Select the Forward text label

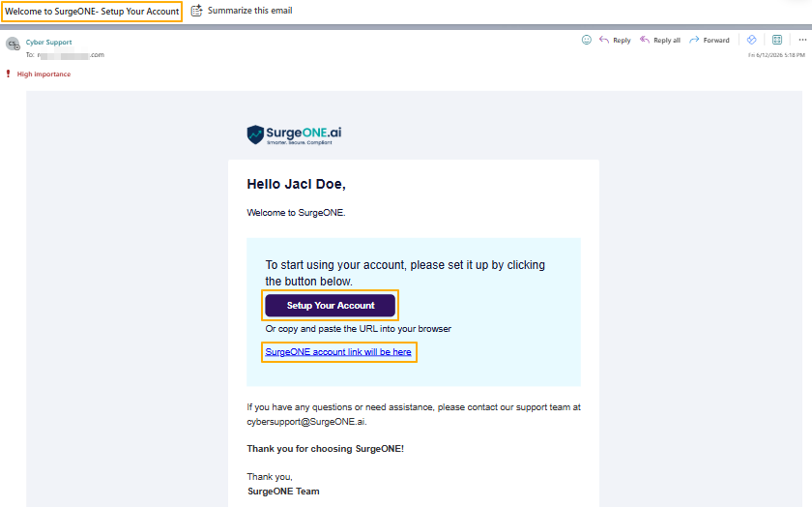click(716, 40)
